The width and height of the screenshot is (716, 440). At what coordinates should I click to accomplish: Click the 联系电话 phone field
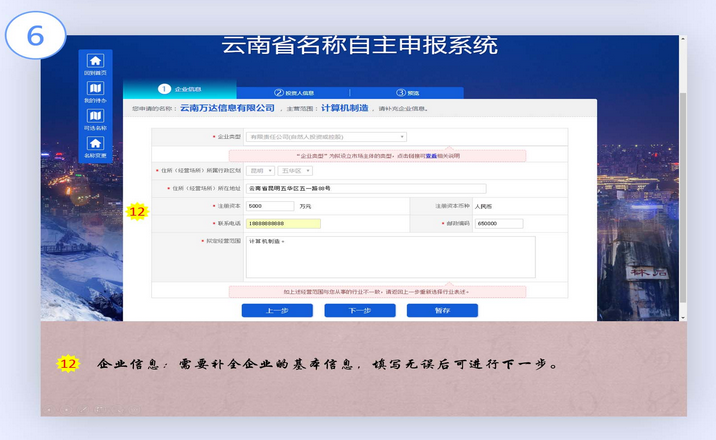pos(283,223)
